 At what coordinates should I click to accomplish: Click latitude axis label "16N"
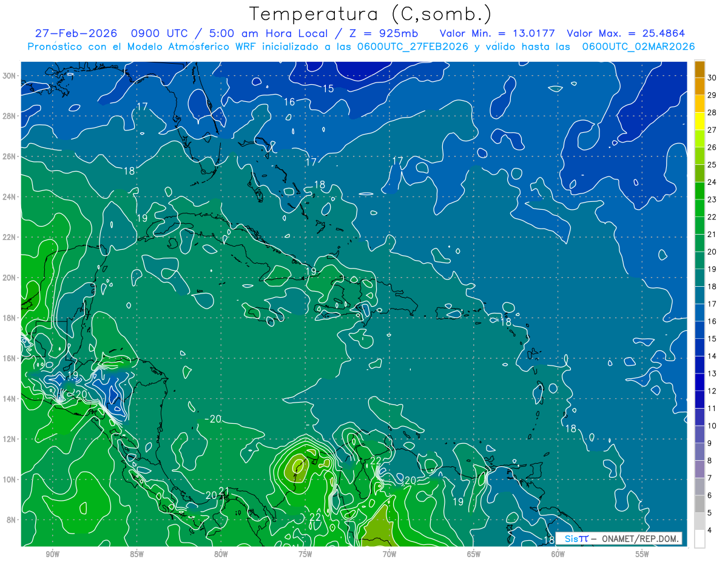(10, 358)
